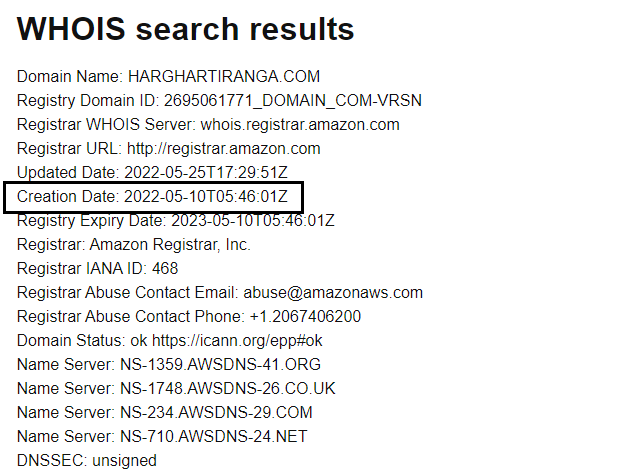
Task: Click the Amazon Registrar, Inc. registrar line
Action: [134, 245]
